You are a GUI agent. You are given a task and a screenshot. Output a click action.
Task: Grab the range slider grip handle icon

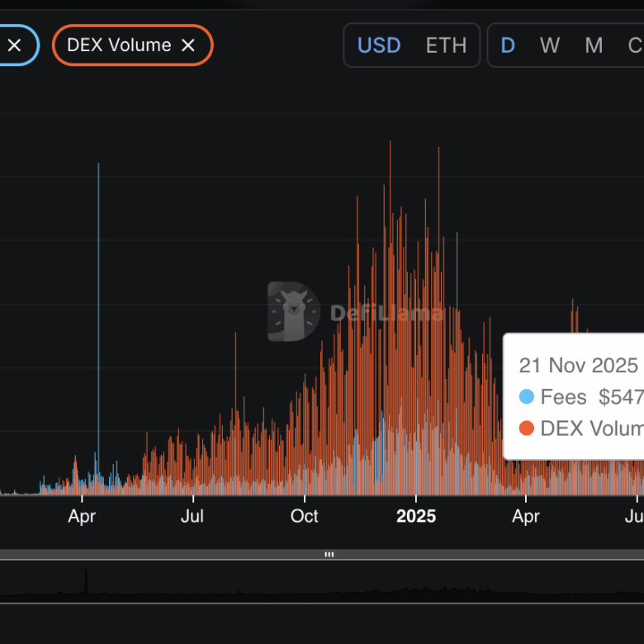[x=329, y=555]
